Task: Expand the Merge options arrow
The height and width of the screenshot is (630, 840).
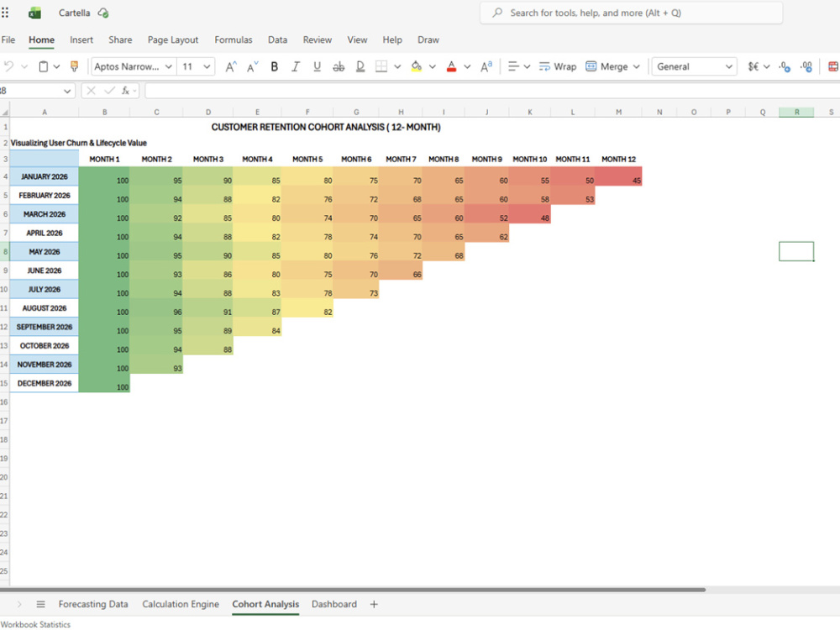Action: [637, 66]
